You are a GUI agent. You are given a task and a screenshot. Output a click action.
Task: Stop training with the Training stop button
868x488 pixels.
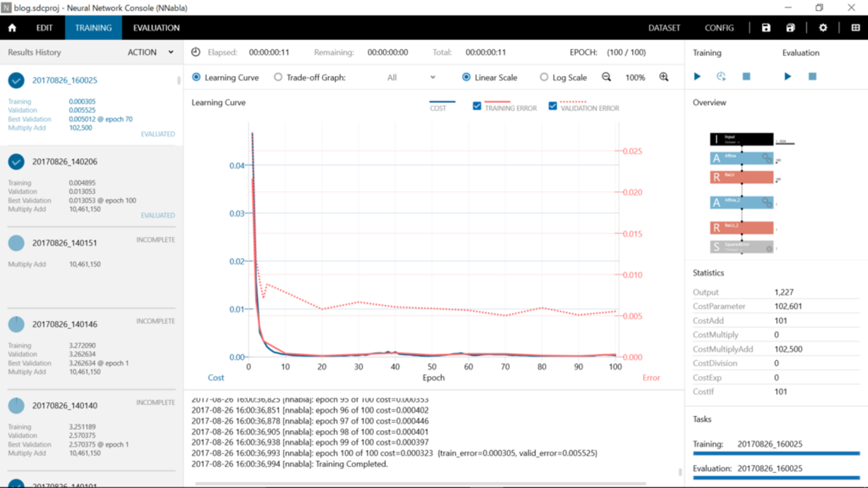pos(746,77)
